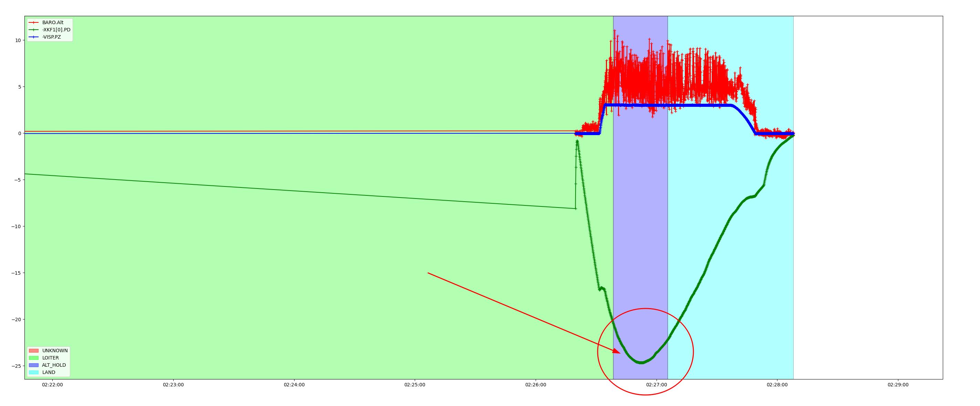Viewport: 980px width, 406px height.
Task: Click the ALT_HOLD purple color swatch
Action: (x=34, y=365)
